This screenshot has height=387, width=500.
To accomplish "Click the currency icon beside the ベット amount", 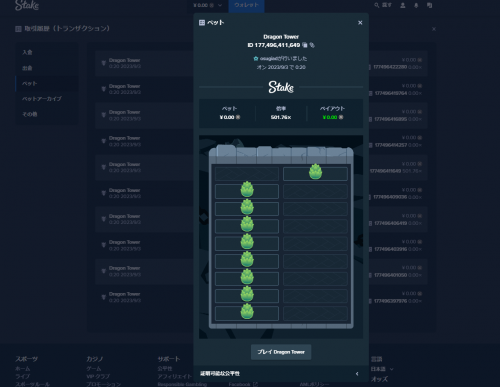I will 238,117.
